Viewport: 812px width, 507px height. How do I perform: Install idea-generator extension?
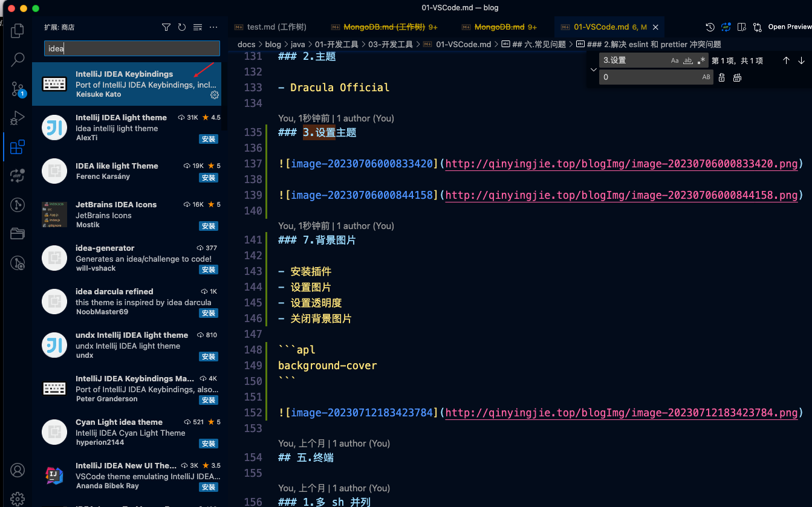(209, 270)
